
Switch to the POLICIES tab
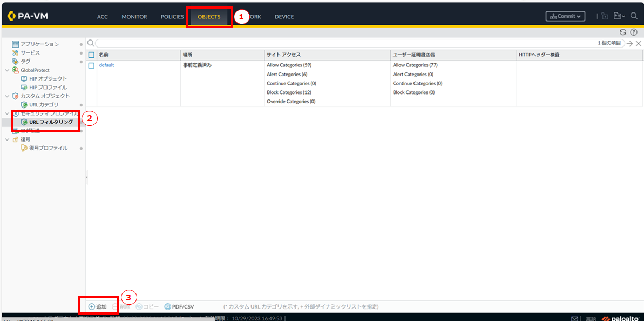click(172, 17)
